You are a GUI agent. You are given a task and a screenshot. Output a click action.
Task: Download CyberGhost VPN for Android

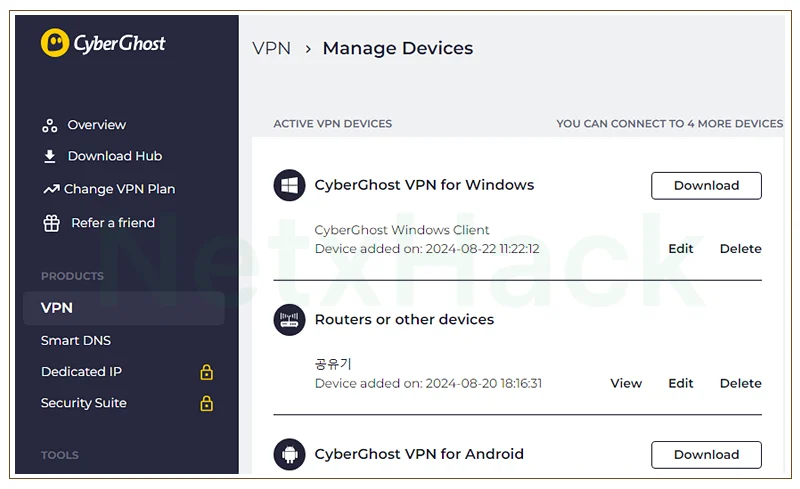pos(706,455)
